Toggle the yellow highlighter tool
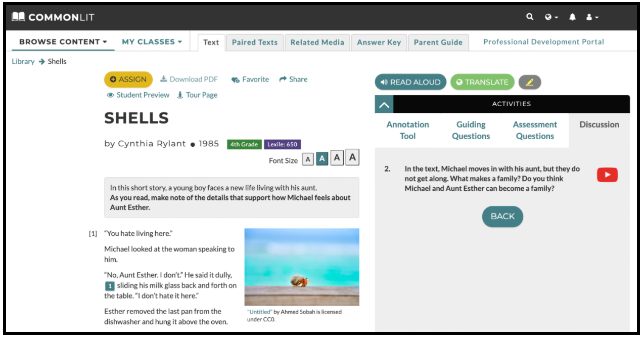Image resolution: width=644 pixels, height=339 pixels. (530, 82)
